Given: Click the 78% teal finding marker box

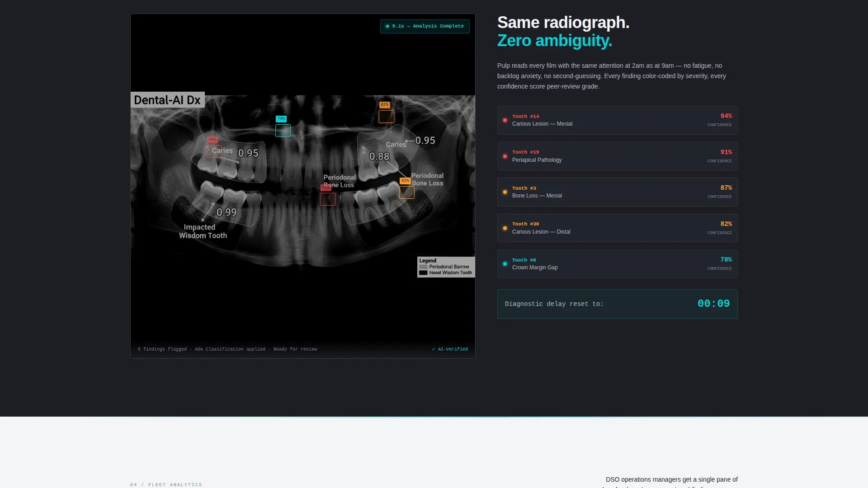Looking at the screenshot, I should coord(283,131).
